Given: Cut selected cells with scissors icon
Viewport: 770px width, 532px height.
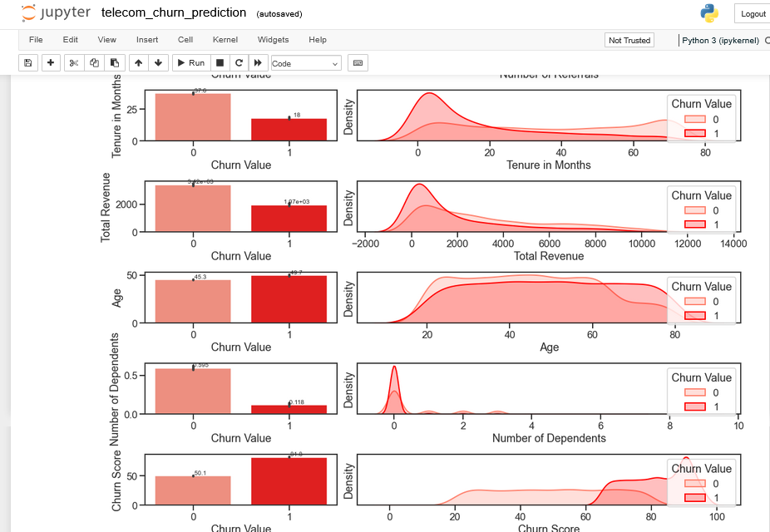Looking at the screenshot, I should 74,63.
